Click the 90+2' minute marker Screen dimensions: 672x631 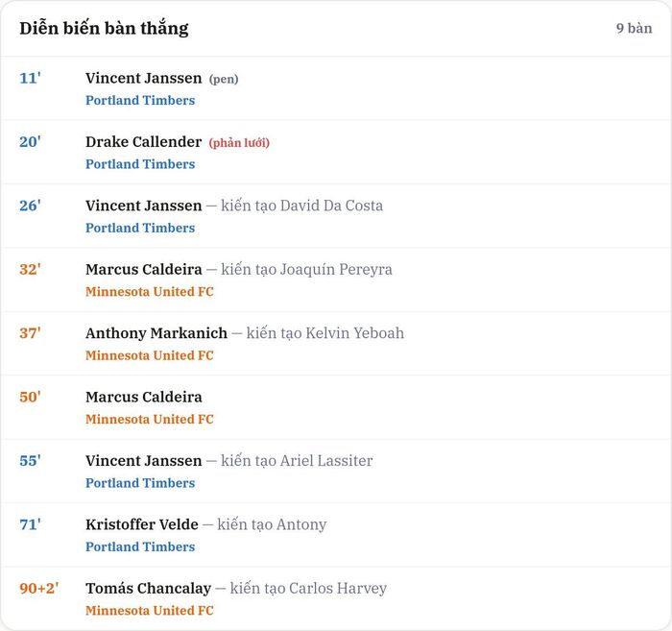point(39,588)
